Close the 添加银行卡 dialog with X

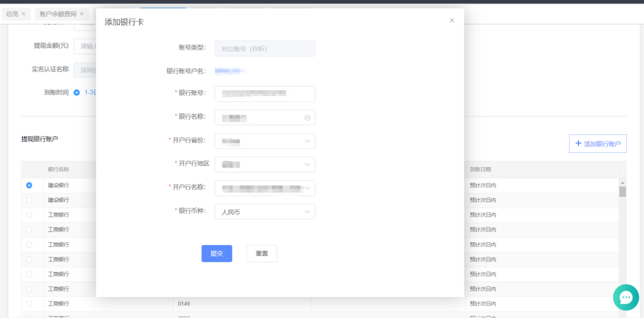(x=452, y=20)
